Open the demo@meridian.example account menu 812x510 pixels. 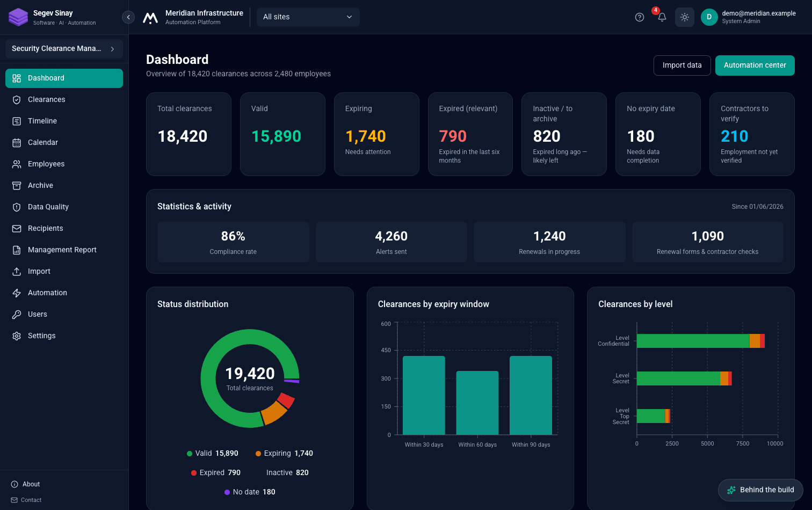click(x=749, y=17)
